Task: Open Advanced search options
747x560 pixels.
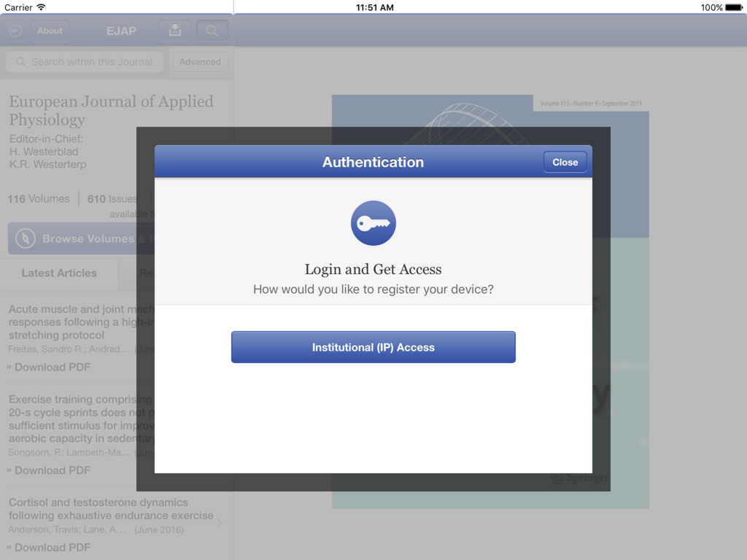Action: pos(200,62)
